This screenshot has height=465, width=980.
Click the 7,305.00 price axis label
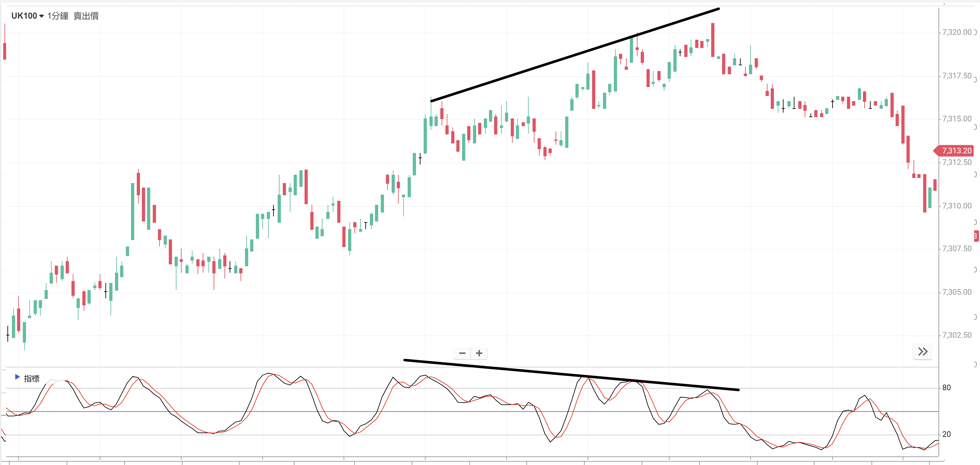(x=957, y=292)
